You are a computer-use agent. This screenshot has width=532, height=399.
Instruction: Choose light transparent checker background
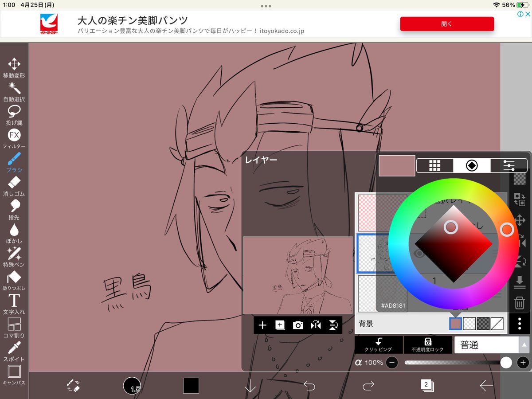[469, 324]
